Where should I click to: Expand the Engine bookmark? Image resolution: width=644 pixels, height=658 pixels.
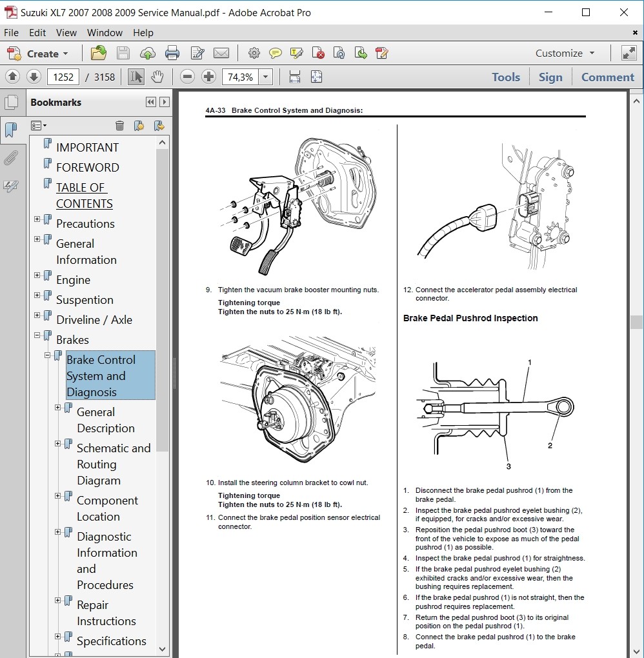coord(37,275)
